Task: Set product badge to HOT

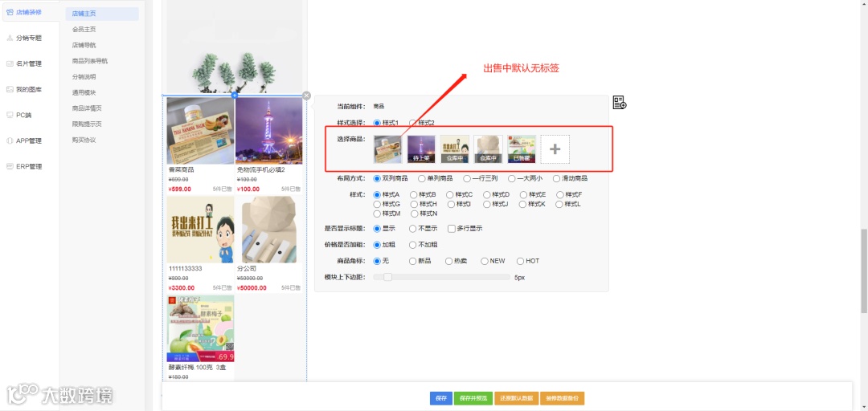Action: point(520,261)
